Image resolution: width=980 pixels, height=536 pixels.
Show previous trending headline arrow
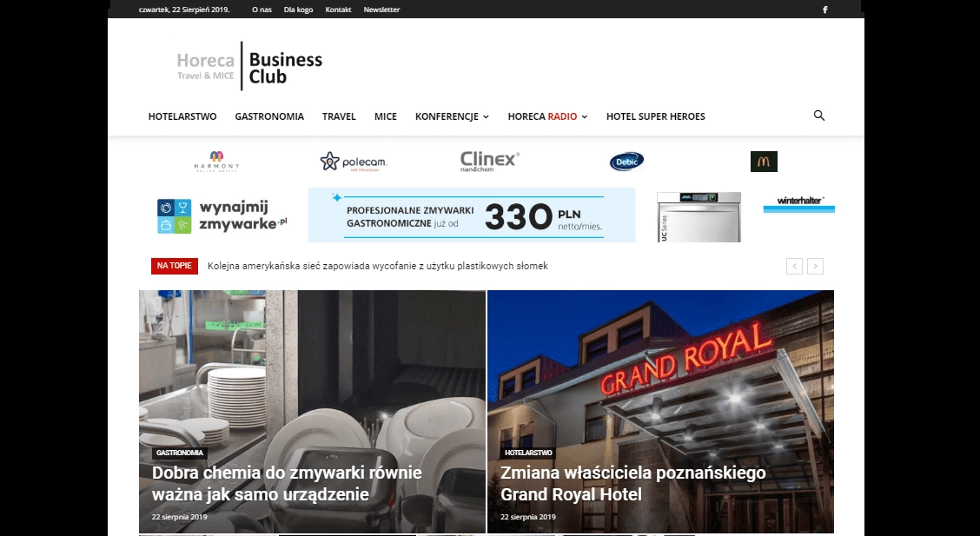click(794, 266)
